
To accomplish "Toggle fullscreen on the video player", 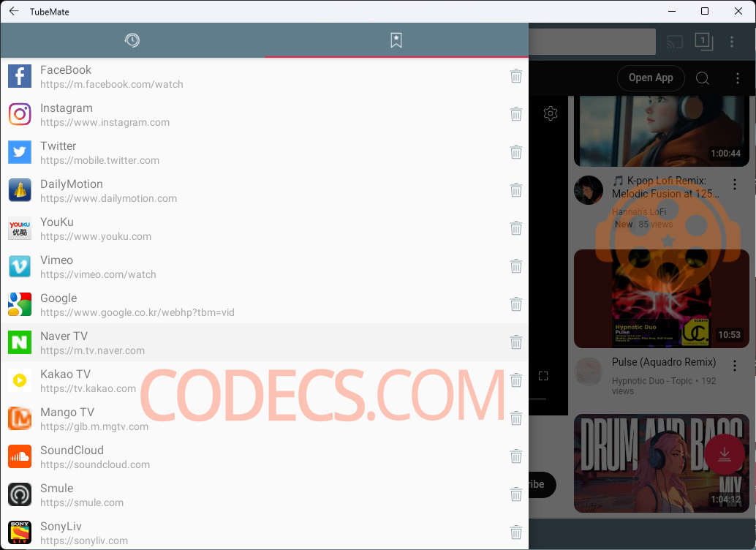I will 543,376.
